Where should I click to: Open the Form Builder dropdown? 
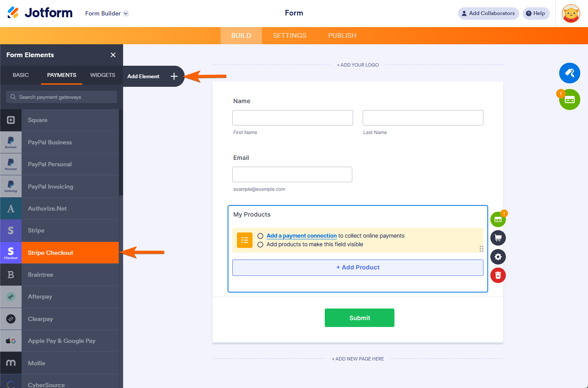(106, 13)
